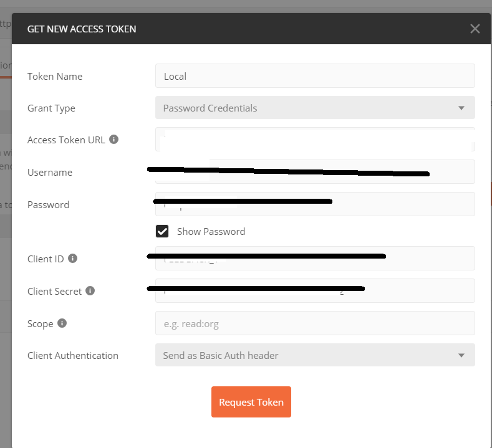Click the Scope info icon

tap(62, 323)
